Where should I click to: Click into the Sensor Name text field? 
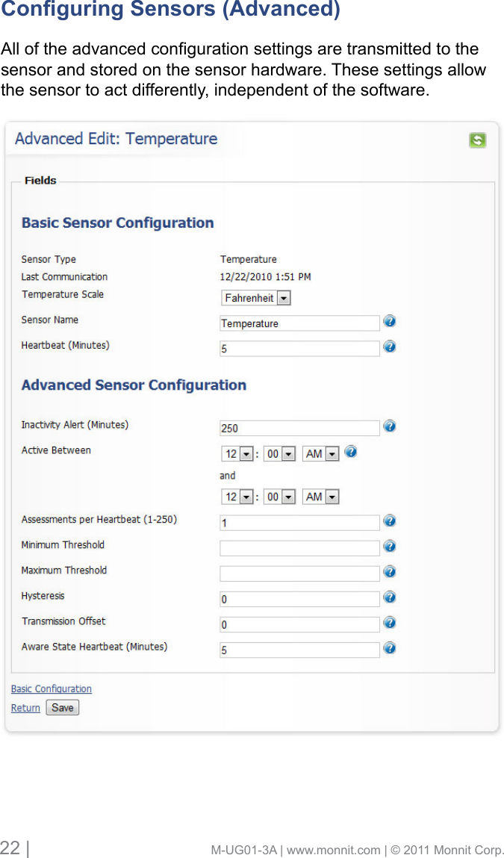[x=300, y=323]
